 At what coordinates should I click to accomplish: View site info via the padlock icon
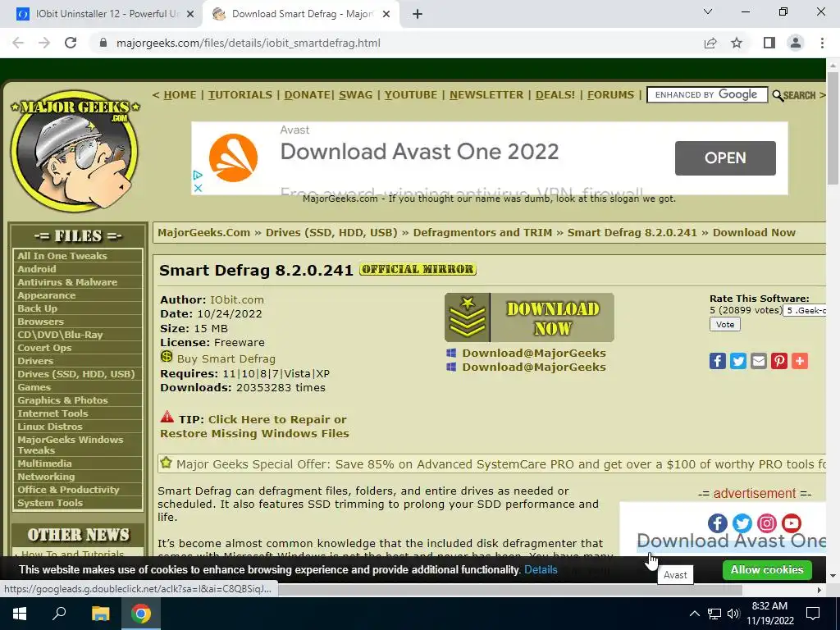(103, 43)
